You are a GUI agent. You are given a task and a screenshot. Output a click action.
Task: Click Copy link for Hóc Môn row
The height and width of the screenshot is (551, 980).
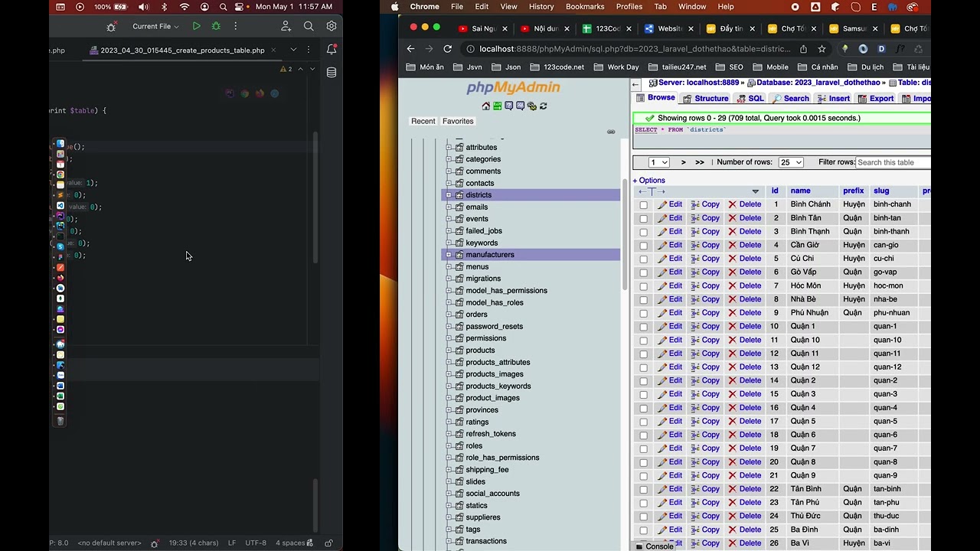(705, 286)
